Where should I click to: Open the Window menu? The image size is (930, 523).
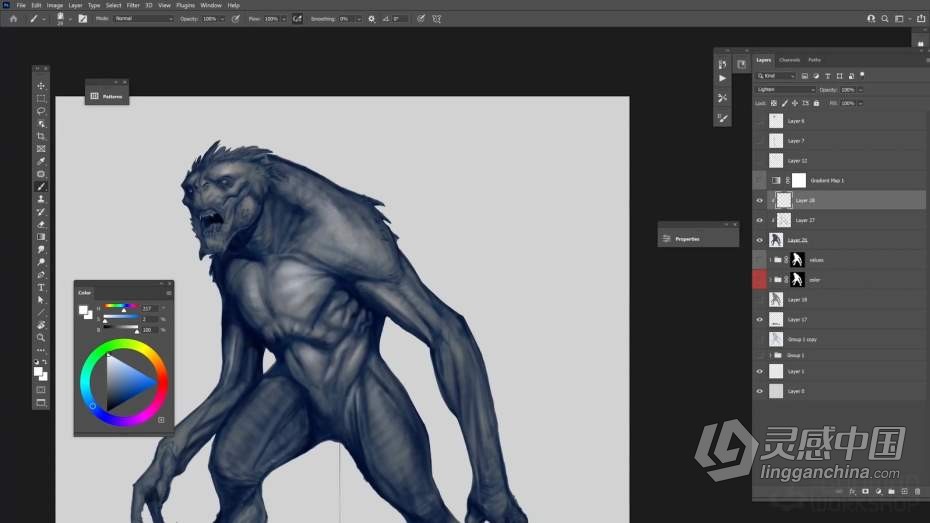click(x=211, y=5)
